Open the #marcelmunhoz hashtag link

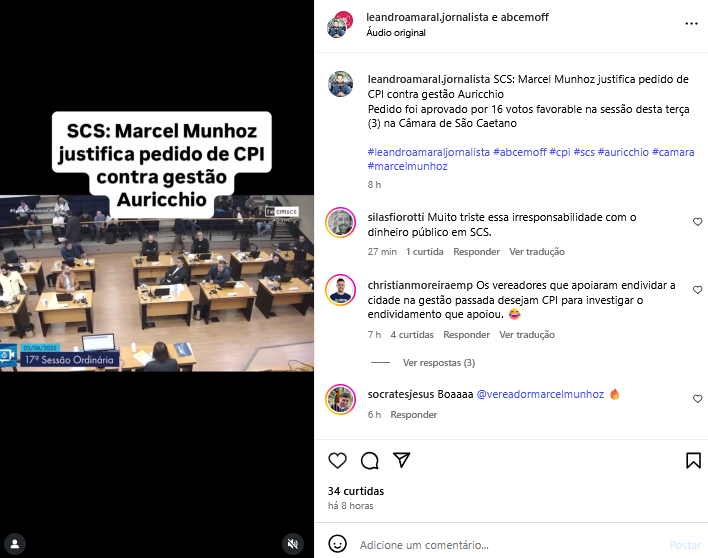[x=407, y=166]
